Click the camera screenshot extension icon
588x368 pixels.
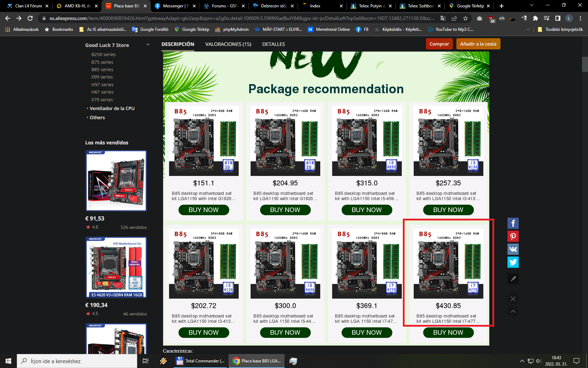(x=479, y=18)
